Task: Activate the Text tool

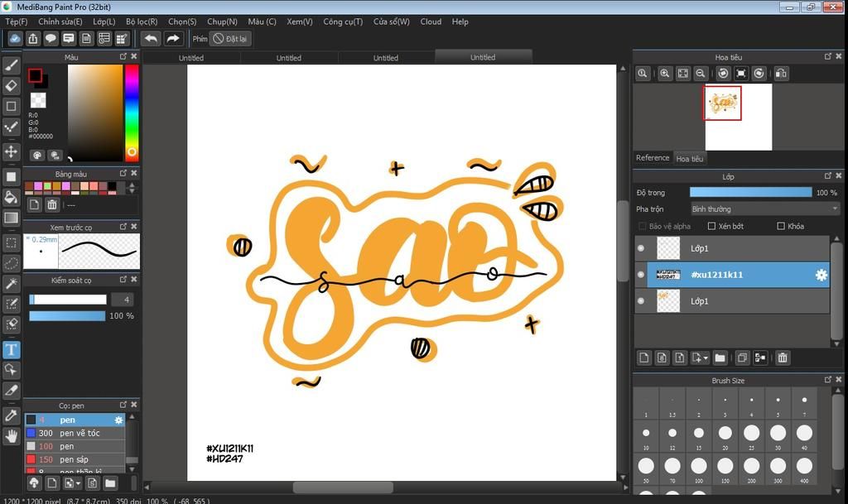Action: (12, 349)
